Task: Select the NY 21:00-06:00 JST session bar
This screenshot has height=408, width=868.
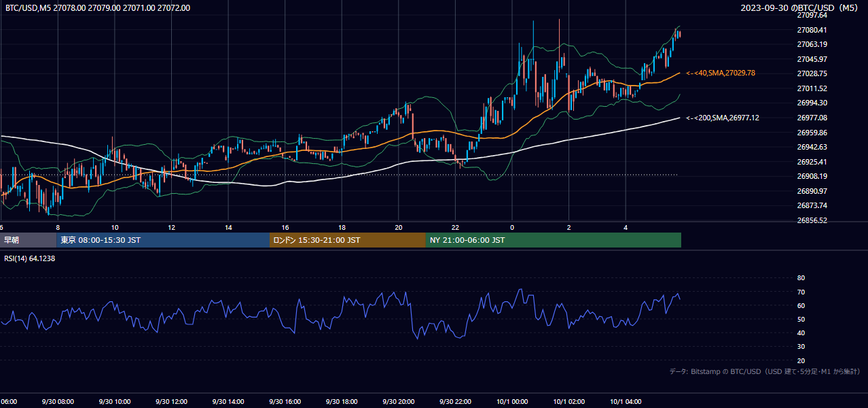Action: pyautogui.click(x=554, y=240)
